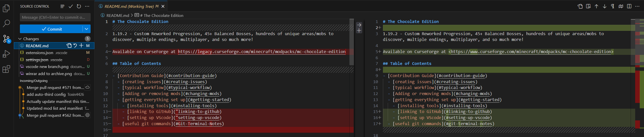Click '[installing tools]' text in right pane

pos(419,106)
